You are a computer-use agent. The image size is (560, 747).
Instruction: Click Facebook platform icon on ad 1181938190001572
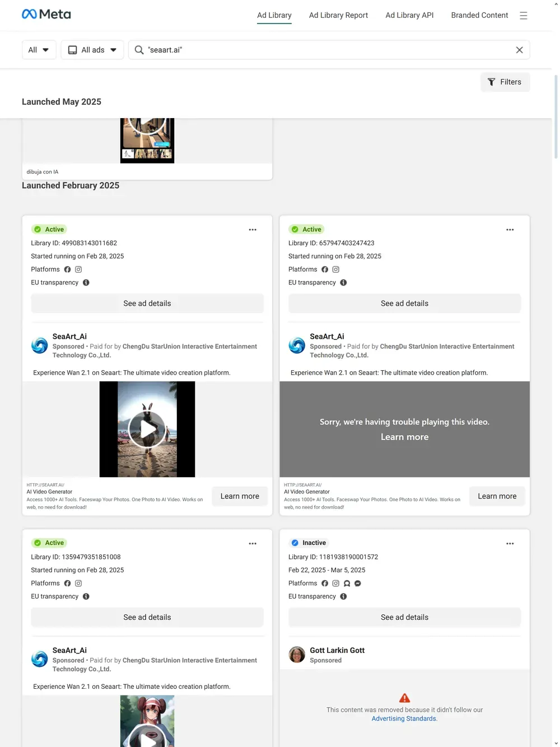325,583
